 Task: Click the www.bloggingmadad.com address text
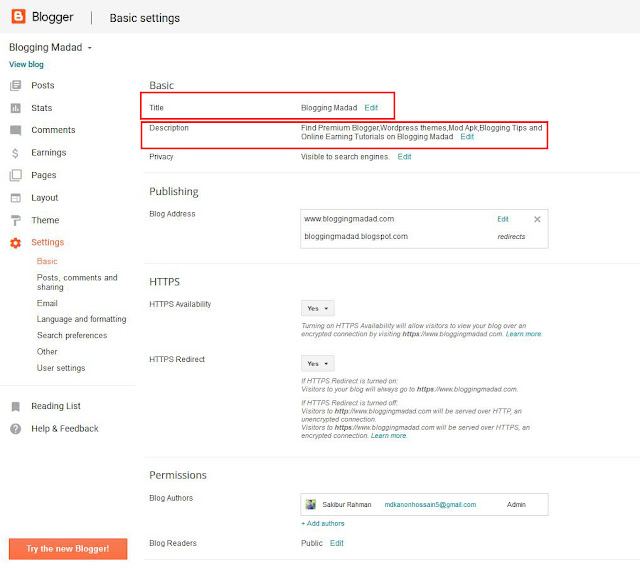click(x=349, y=219)
